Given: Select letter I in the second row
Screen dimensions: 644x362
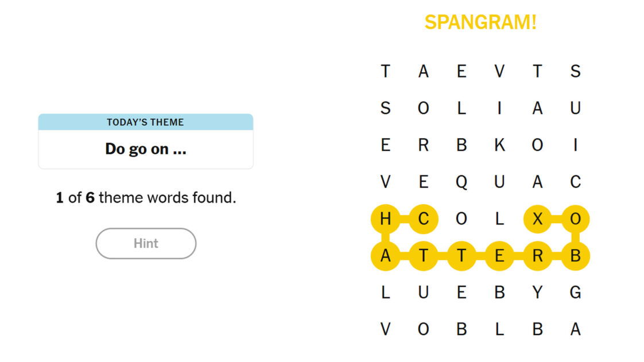Looking at the screenshot, I should 499,108.
